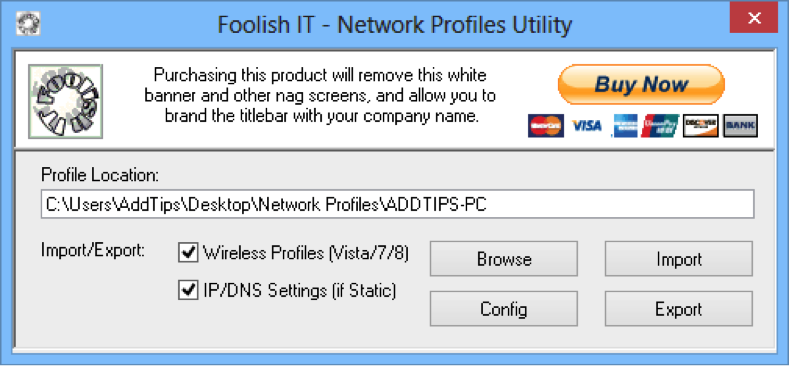Image resolution: width=790 pixels, height=366 pixels.
Task: Click the app icon in the title bar
Action: tap(28, 23)
